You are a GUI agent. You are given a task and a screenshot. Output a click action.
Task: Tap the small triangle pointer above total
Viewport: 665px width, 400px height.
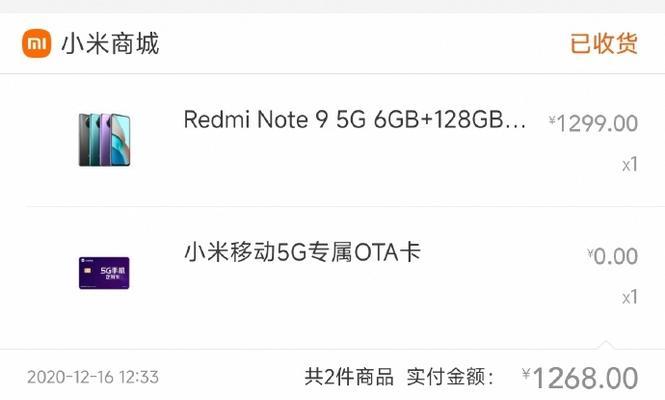coord(606,345)
